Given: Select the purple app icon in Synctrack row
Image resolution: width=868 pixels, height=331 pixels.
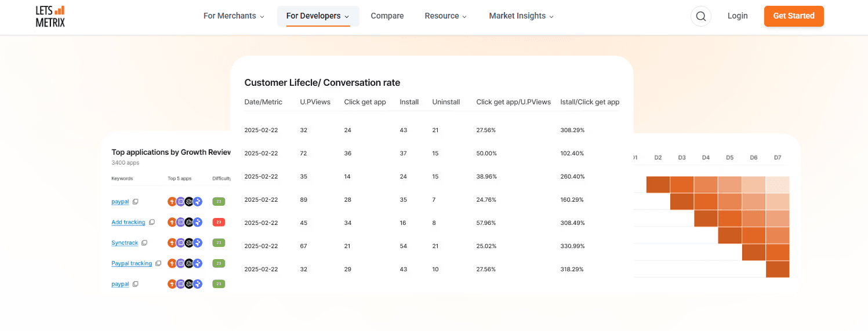Looking at the screenshot, I should [x=180, y=243].
